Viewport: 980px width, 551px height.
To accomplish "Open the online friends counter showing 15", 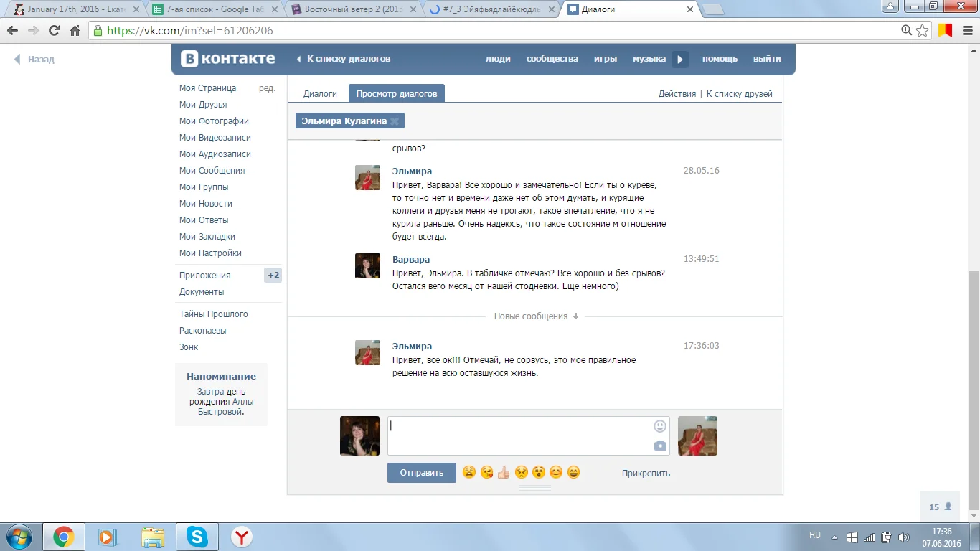I will click(940, 507).
